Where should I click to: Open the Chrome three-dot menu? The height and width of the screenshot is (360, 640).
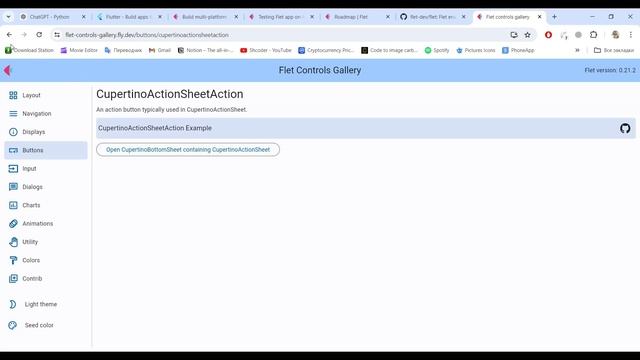point(631,35)
